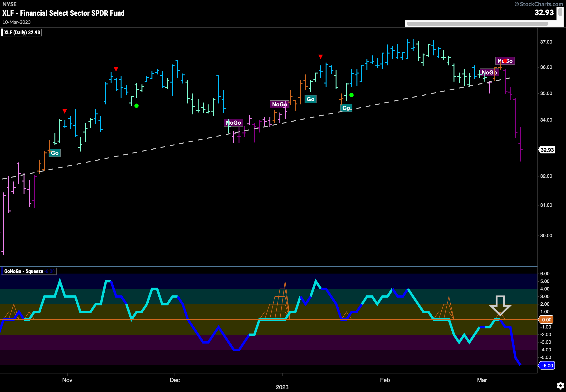The height and width of the screenshot is (392, 566).
Task: Click the XLF (Daily) 32.93 legend label
Action: [22, 32]
